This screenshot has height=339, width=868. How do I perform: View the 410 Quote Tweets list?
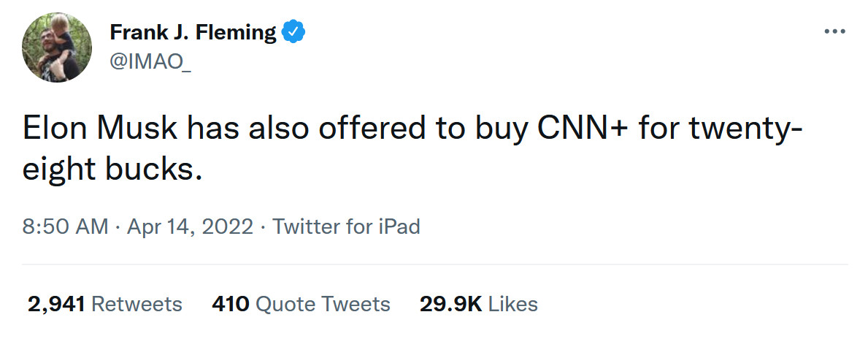301,303
